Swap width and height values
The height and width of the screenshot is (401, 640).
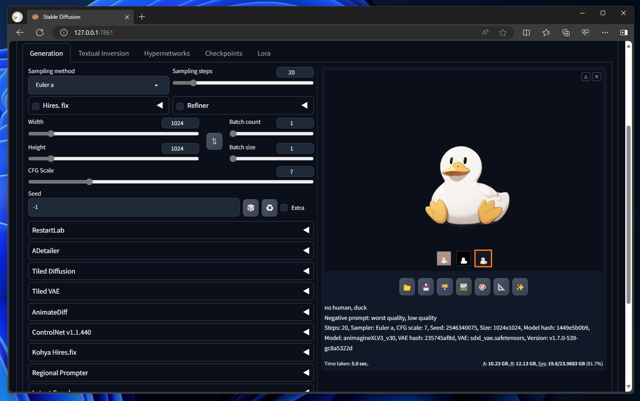point(214,141)
